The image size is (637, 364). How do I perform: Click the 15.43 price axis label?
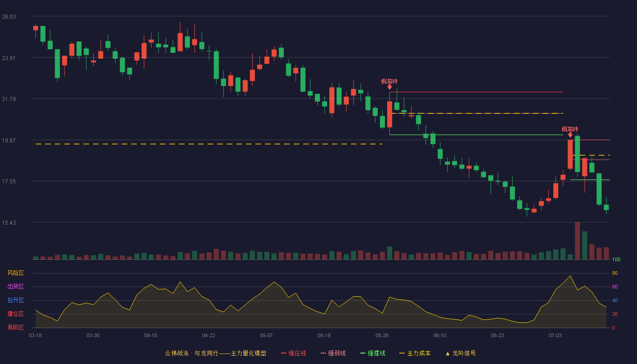9,222
